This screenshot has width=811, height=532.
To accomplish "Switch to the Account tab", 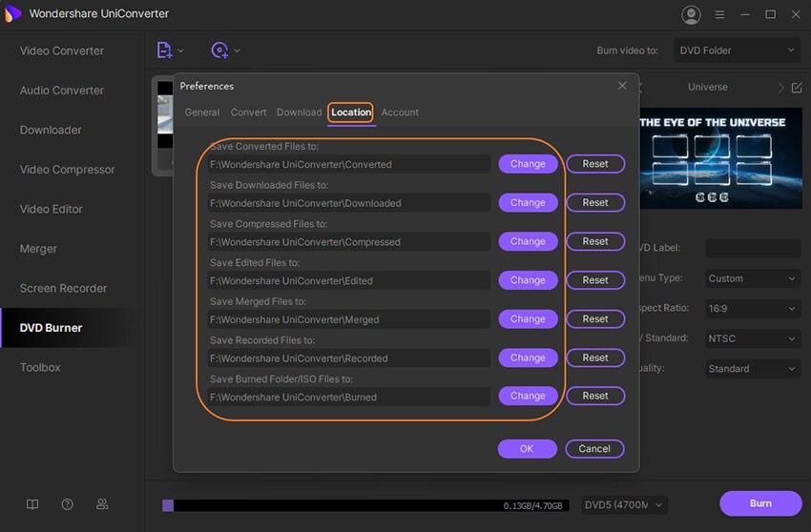I will tap(400, 113).
